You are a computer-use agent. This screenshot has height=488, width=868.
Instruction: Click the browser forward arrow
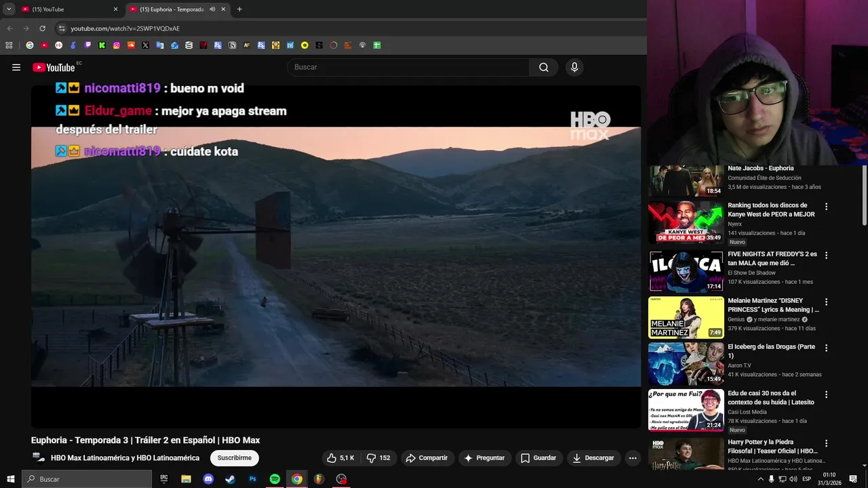coord(26,28)
